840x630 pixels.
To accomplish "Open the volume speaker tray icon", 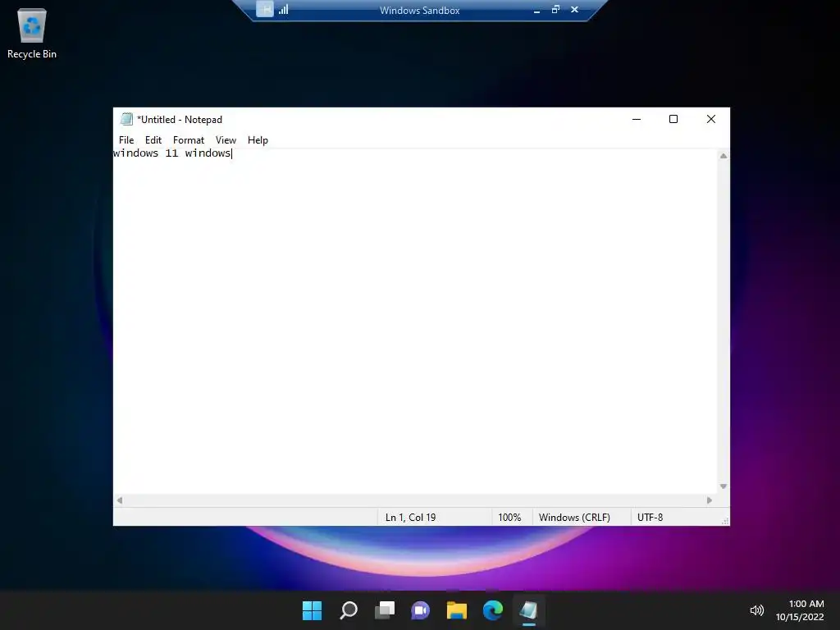I will coord(756,610).
